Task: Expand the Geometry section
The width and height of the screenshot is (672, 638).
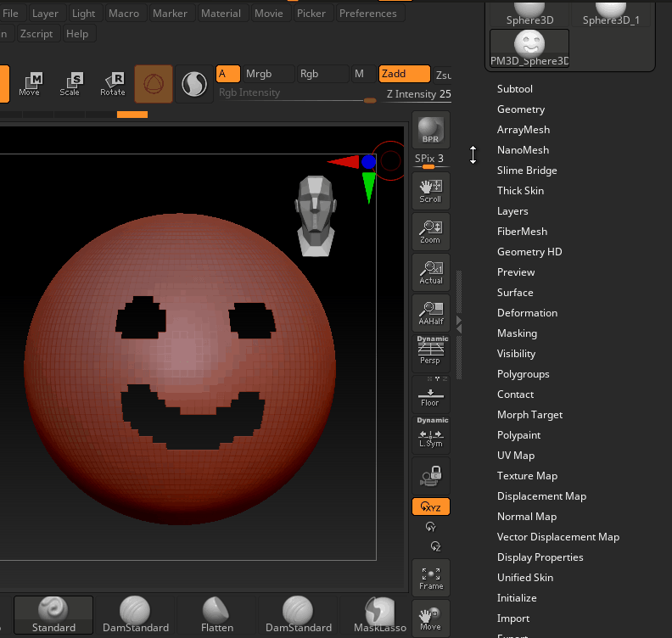Action: pyautogui.click(x=521, y=109)
